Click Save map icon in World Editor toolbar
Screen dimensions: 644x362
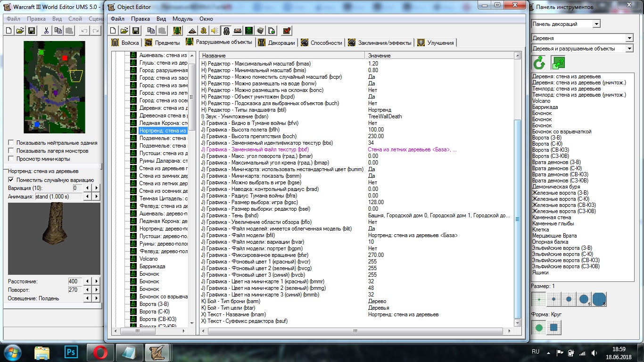point(32,31)
